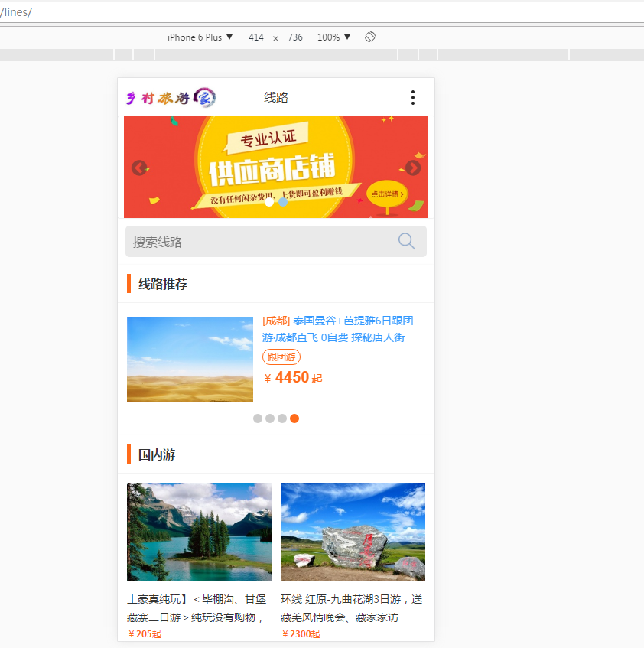Click the site logo in header
This screenshot has height=648, width=644.
171,97
